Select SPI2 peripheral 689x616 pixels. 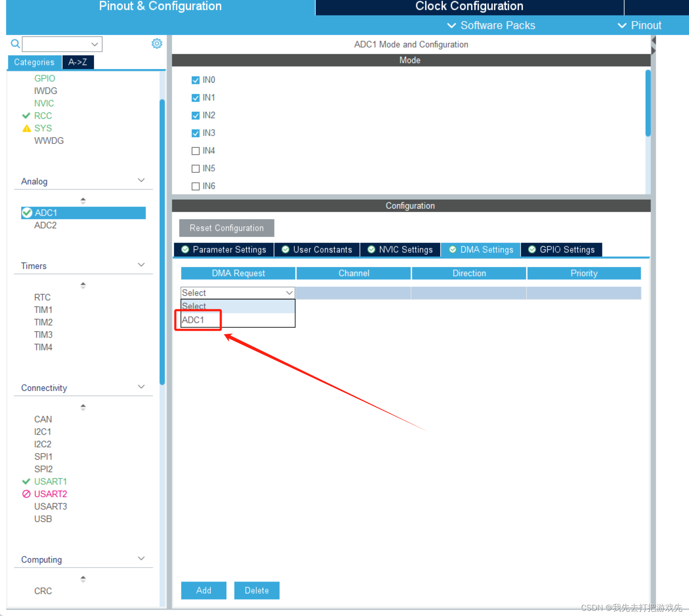43,469
